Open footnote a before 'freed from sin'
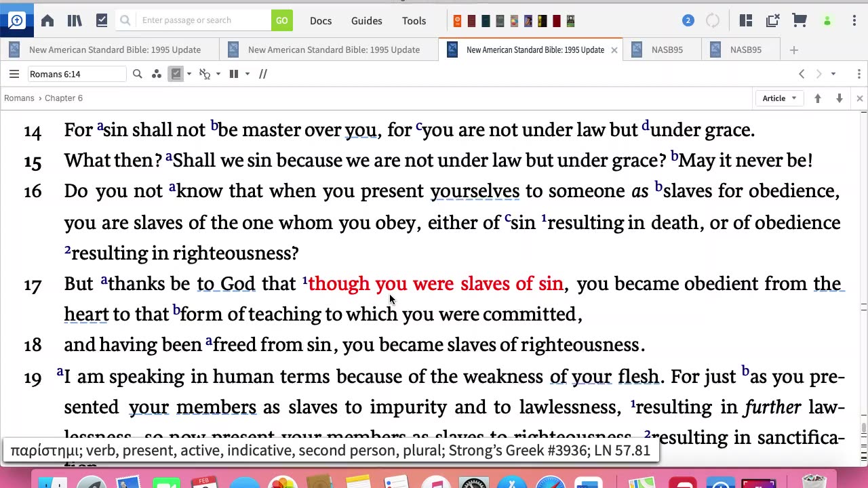This screenshot has height=488, width=868. (x=209, y=341)
